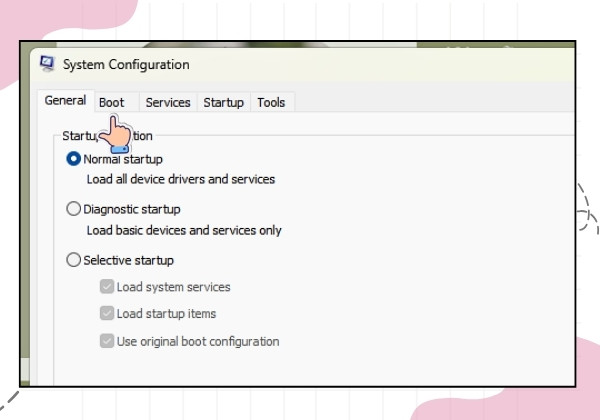Switch to the General tab
This screenshot has width=600, height=420.
click(65, 101)
